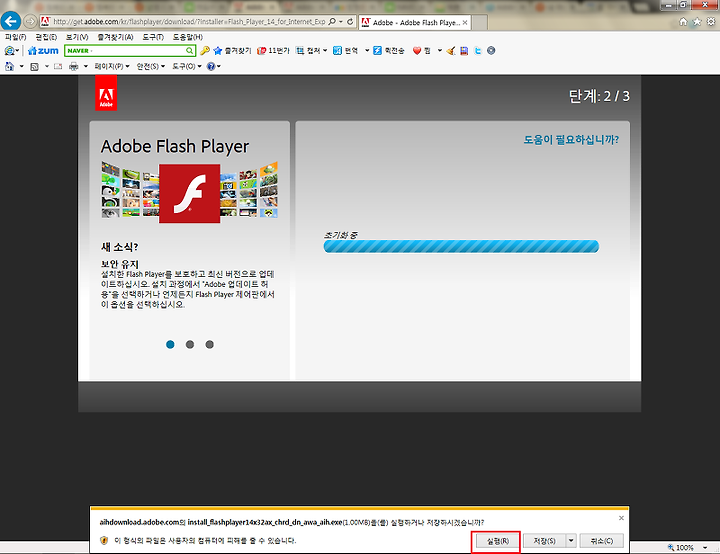
Task: Click the 취소(C) cancel button
Action: point(602,541)
